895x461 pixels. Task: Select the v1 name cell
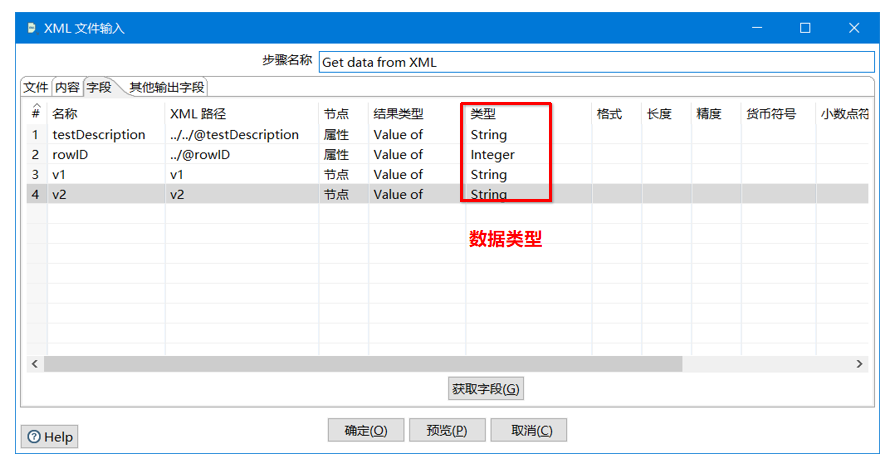click(x=106, y=175)
